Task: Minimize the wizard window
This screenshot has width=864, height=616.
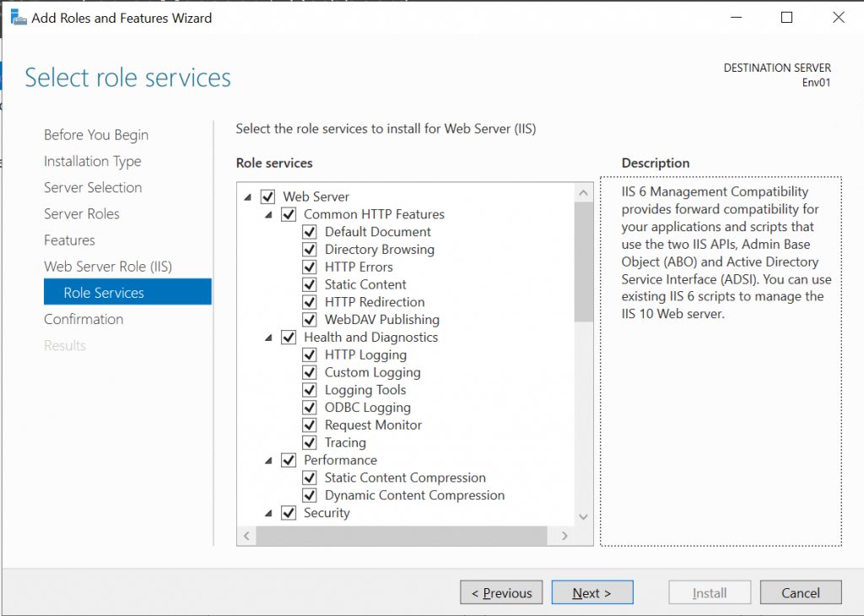Action: (x=736, y=18)
